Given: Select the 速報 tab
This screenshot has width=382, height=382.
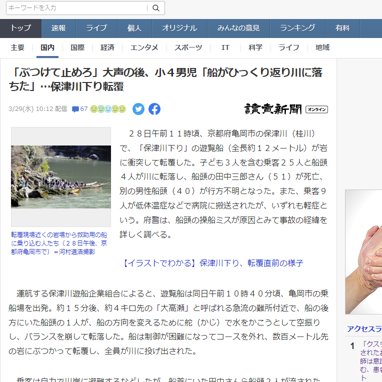Looking at the screenshot, I should point(59,28).
